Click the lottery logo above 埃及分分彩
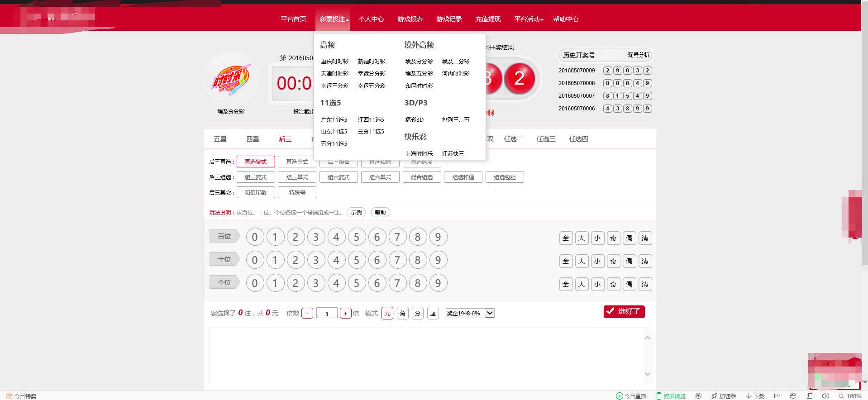Screen dimensions: 868x400 pyautogui.click(x=231, y=80)
